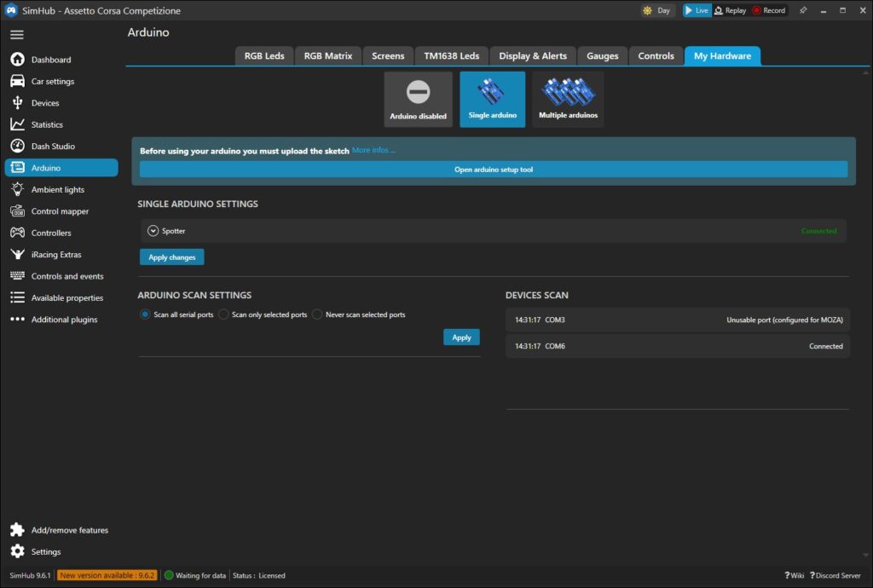Open the Available properties list icon

click(17, 297)
